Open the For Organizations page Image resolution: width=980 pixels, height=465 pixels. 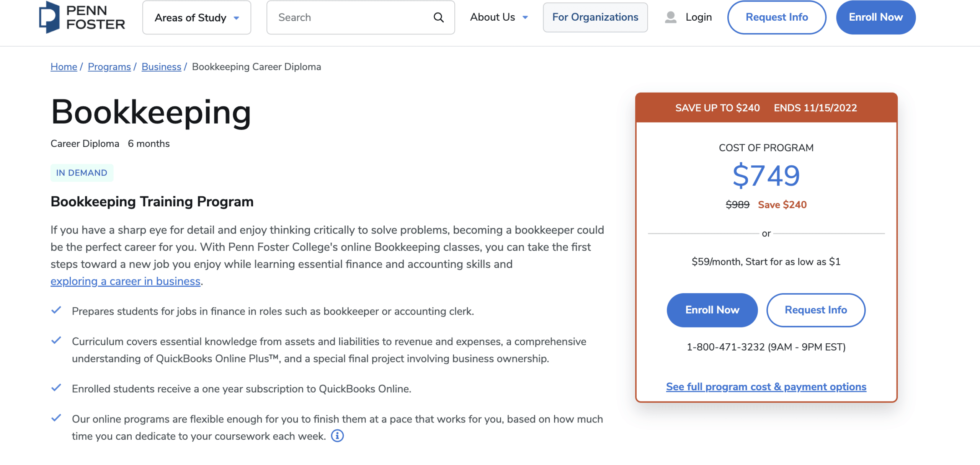(x=595, y=17)
